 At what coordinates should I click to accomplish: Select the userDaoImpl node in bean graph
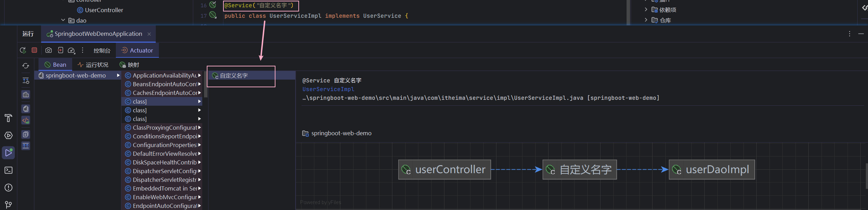coord(712,170)
